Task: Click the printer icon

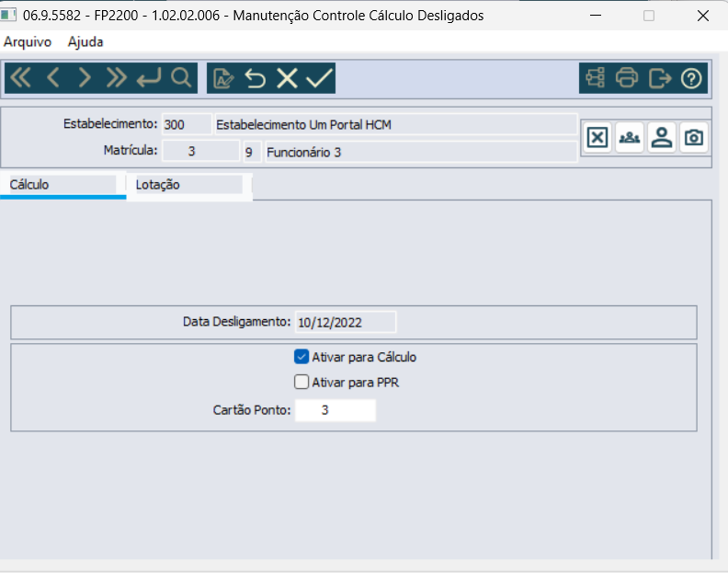Action: tap(627, 77)
